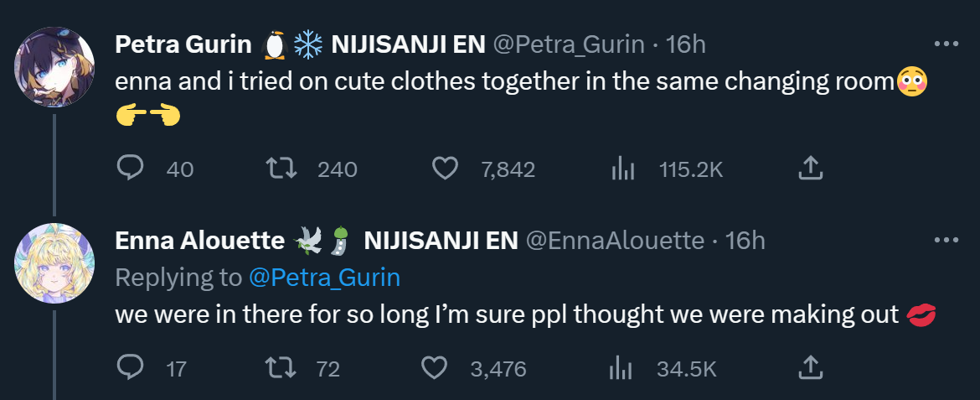The image size is (980, 400).
Task: View analytics for Enna Alouette's reply
Action: [620, 368]
